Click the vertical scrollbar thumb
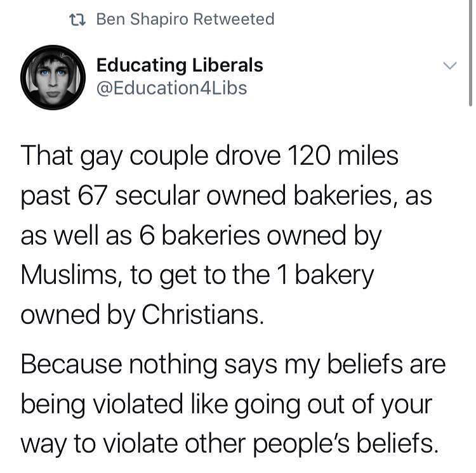476x473 pixels. [x=470, y=53]
